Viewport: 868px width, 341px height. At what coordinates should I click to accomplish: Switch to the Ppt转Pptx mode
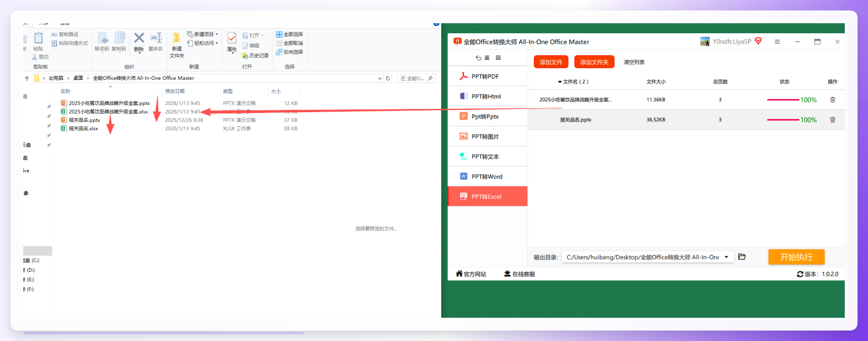(x=487, y=116)
